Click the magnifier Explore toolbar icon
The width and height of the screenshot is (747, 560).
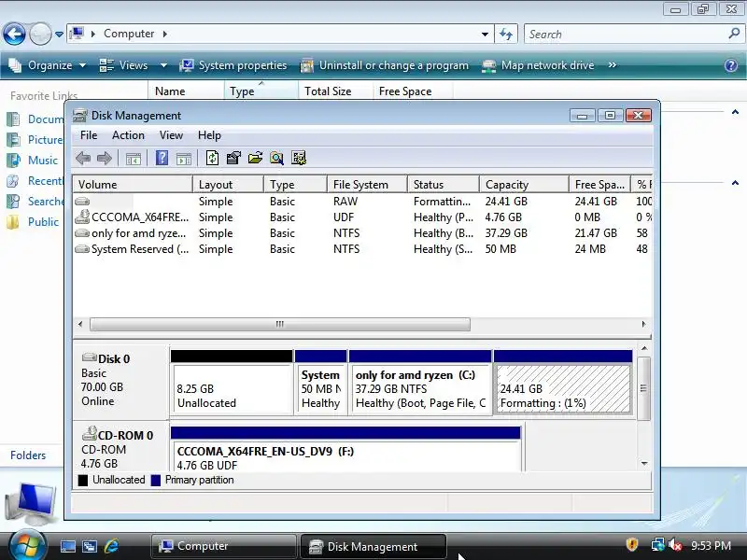(x=276, y=158)
